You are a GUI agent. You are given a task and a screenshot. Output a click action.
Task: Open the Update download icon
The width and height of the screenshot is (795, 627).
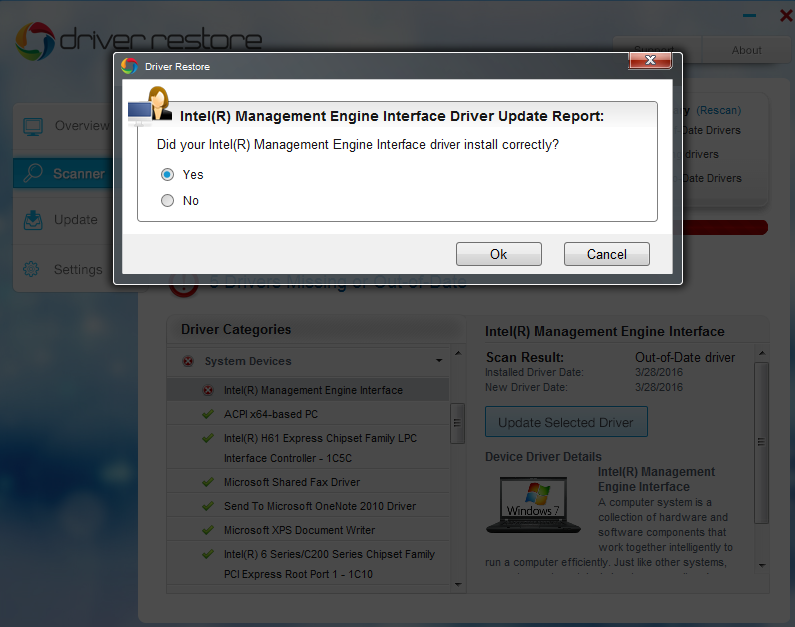[x=33, y=220]
